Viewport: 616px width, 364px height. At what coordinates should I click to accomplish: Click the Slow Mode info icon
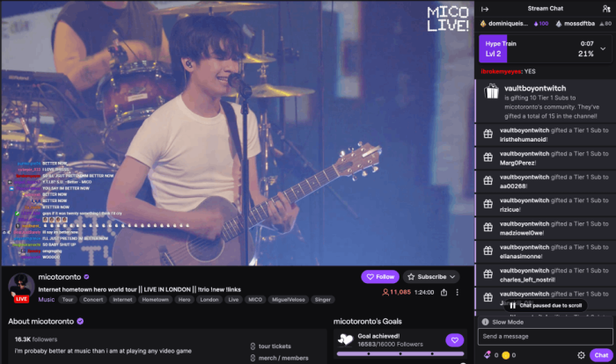coord(485,322)
